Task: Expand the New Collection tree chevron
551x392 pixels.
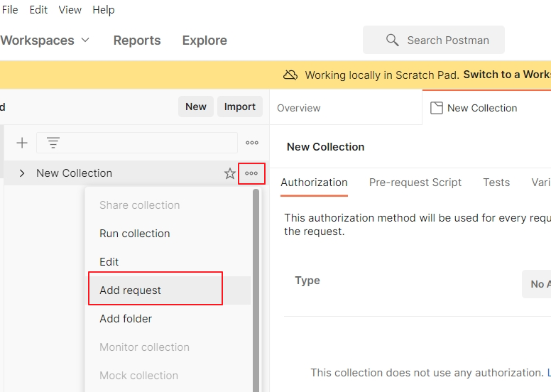Action: click(x=22, y=173)
